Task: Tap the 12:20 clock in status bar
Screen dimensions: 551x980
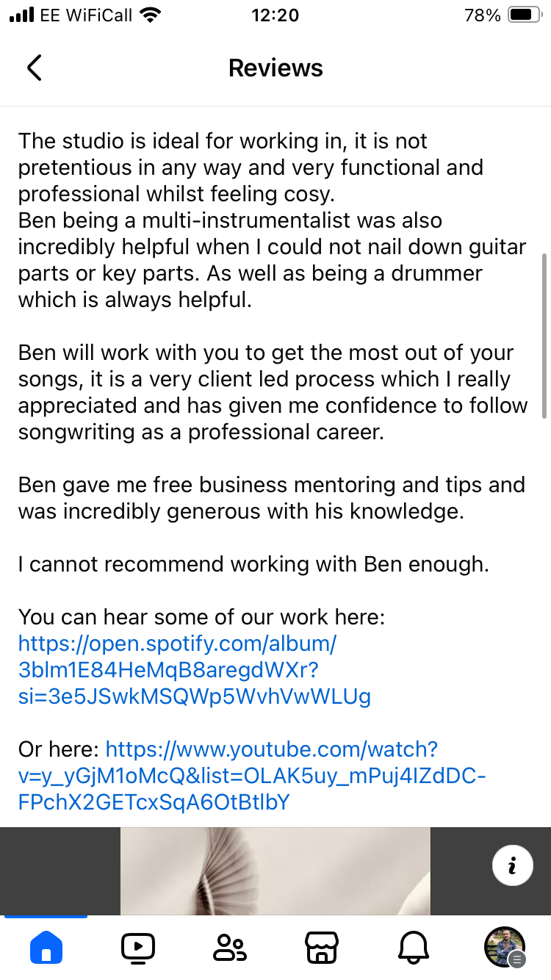Action: tap(275, 15)
